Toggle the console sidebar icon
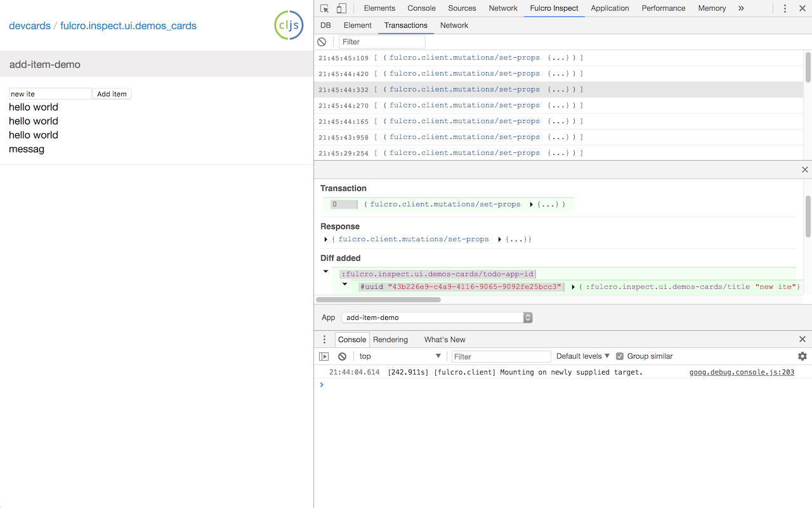 coord(324,356)
